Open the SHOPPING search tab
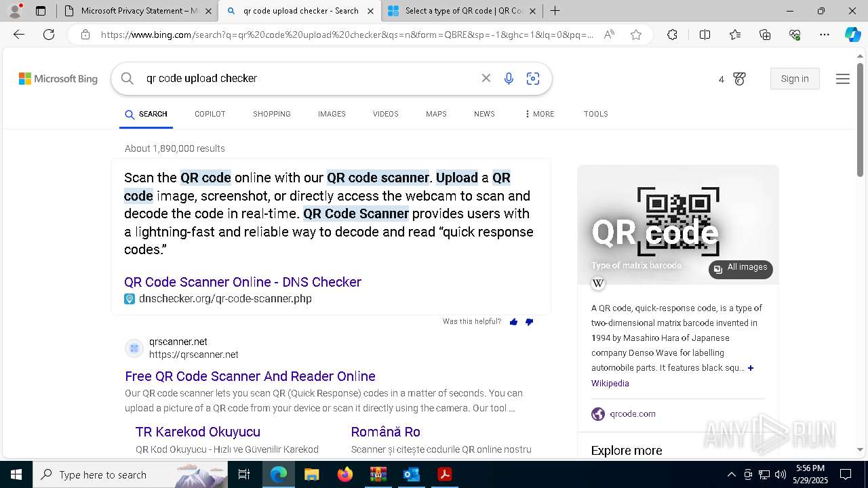Image resolution: width=868 pixels, height=488 pixels. click(272, 114)
